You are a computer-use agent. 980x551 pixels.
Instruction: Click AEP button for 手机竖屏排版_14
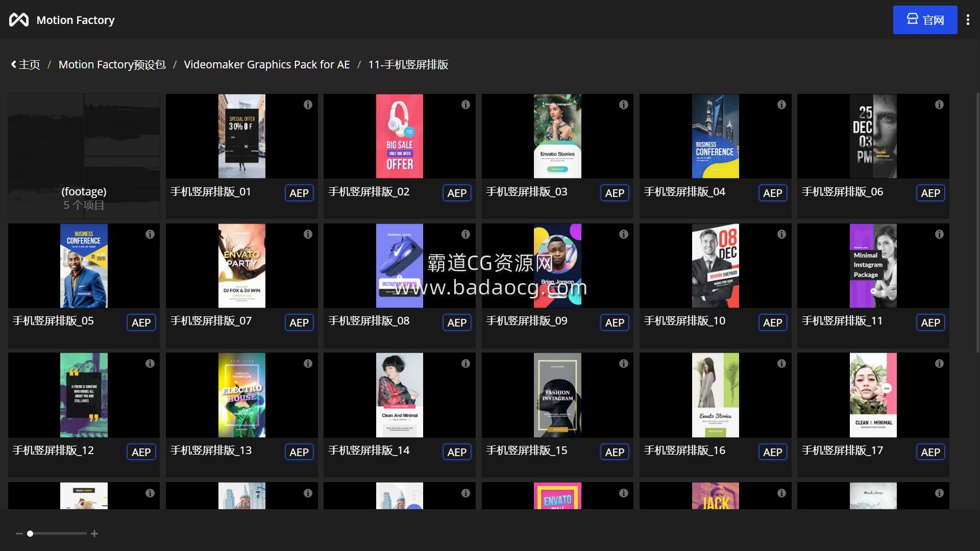click(457, 452)
